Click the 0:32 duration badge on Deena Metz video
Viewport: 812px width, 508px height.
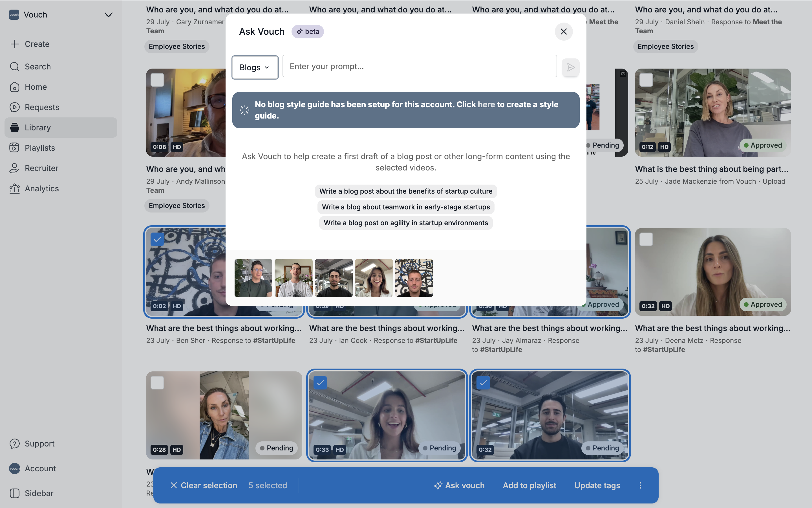tap(648, 306)
